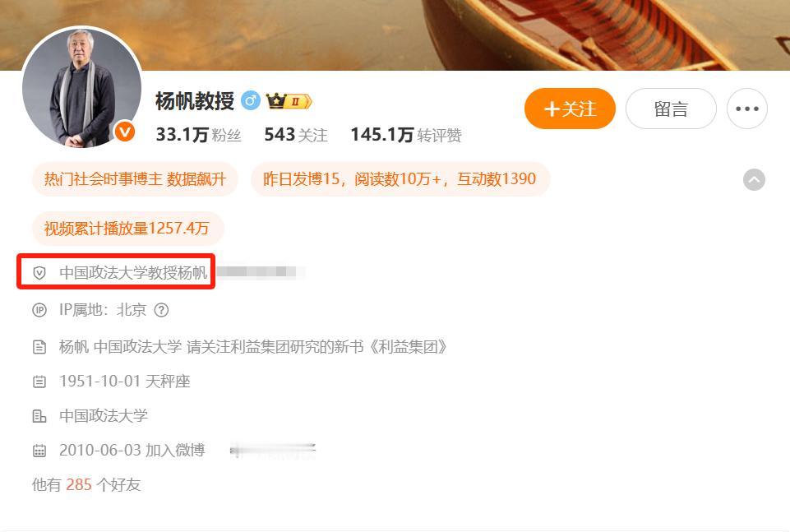Open the 33.1万 粉丝 followers list

pyautogui.click(x=198, y=135)
